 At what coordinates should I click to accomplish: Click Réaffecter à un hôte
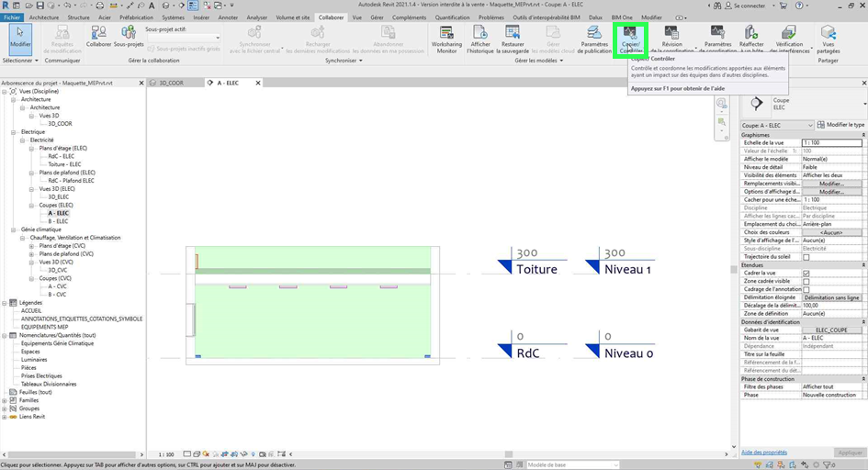[x=751, y=39]
